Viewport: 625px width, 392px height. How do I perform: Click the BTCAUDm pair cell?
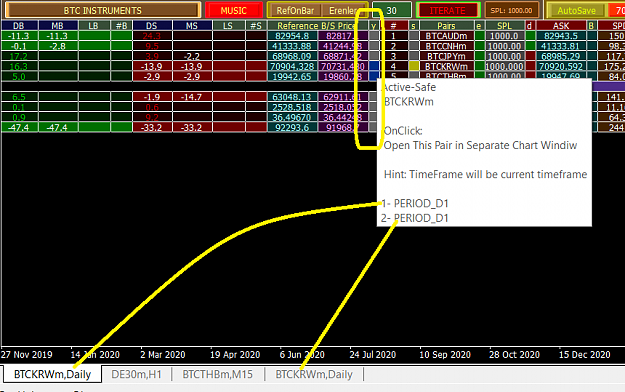pyautogui.click(x=446, y=35)
